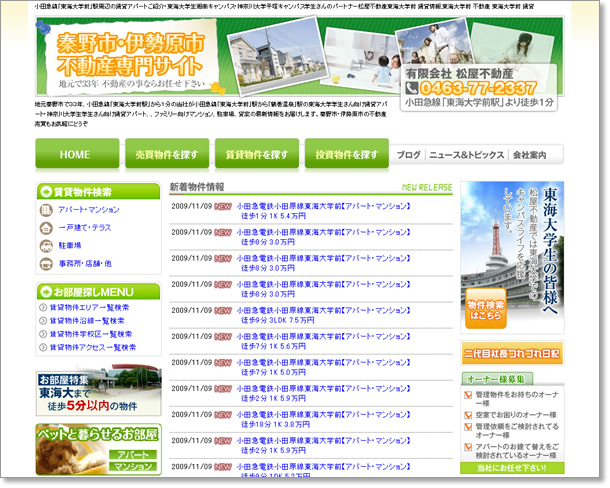The image size is (610, 488).
Task: Open the ブログ menu item
Action: pos(408,155)
